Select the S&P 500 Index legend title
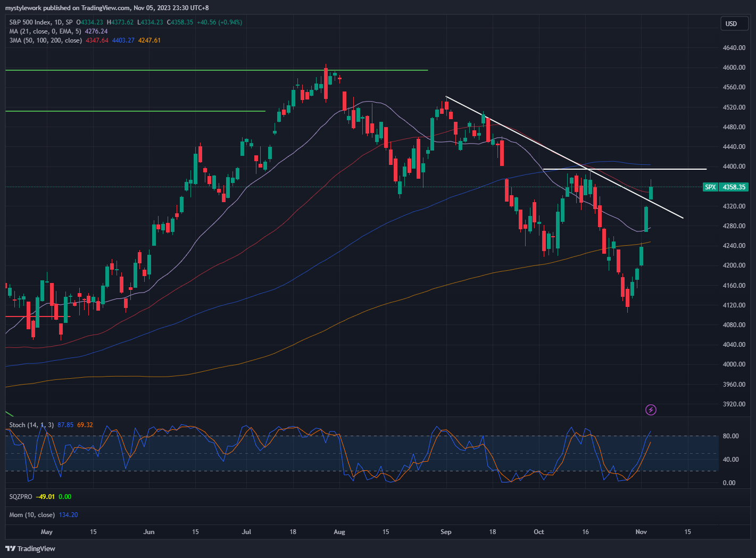 point(41,22)
